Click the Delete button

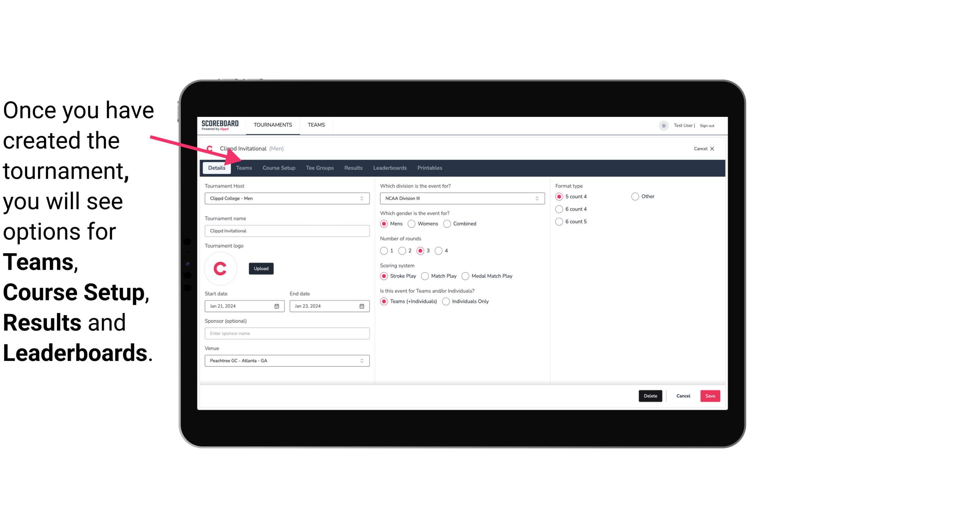coord(650,395)
